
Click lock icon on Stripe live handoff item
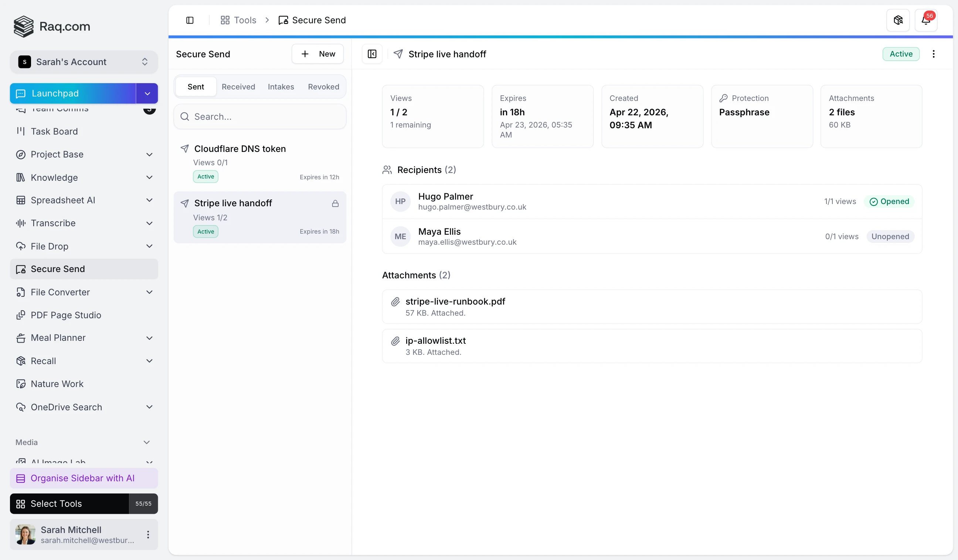tap(335, 204)
